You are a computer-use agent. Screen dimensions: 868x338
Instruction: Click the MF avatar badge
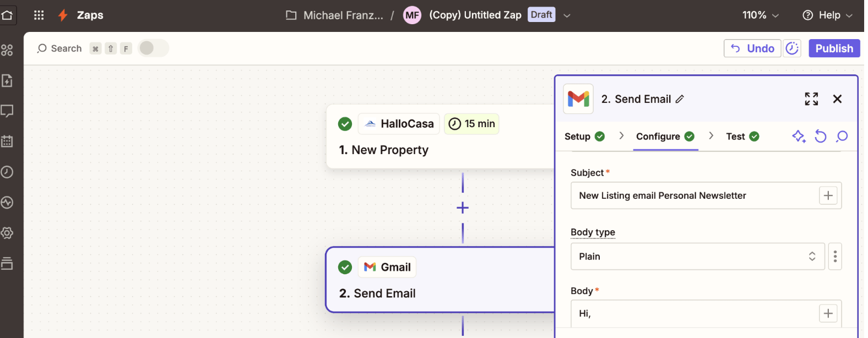tap(412, 15)
